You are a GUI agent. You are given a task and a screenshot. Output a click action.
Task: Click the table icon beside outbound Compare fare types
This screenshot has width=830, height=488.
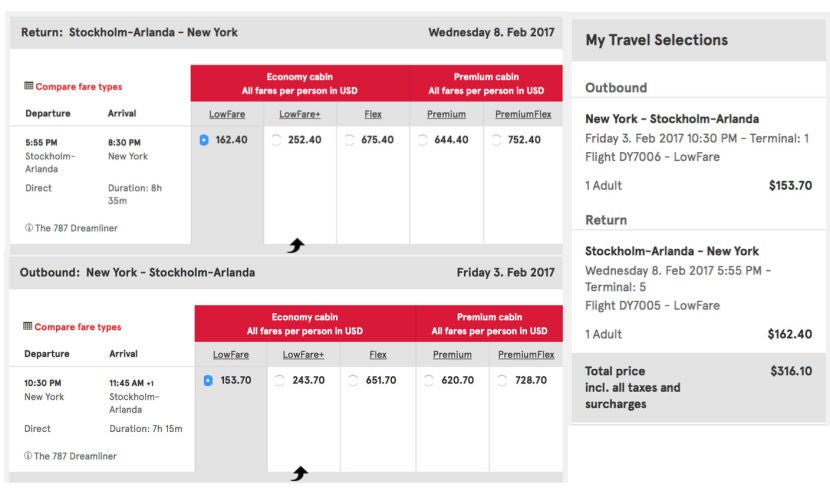click(28, 326)
